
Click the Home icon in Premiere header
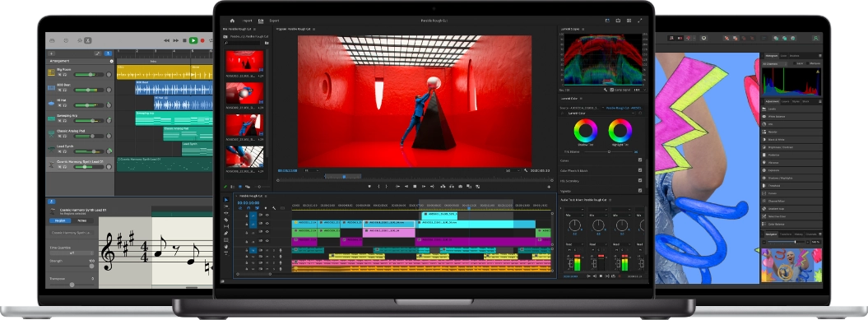tap(233, 21)
